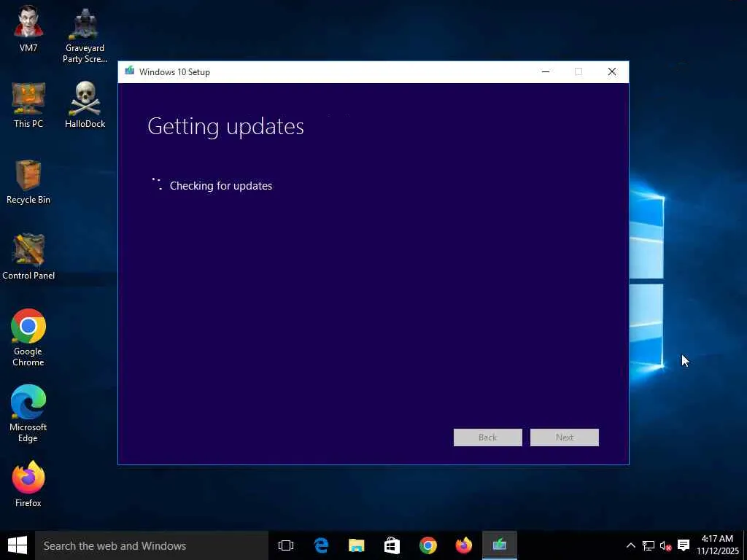Select Google Chrome desktop shortcut
Screen dimensions: 747x560
tap(28, 338)
